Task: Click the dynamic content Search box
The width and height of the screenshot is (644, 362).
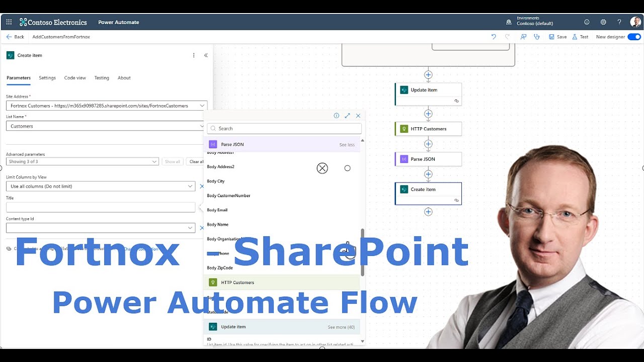Action: click(284, 128)
